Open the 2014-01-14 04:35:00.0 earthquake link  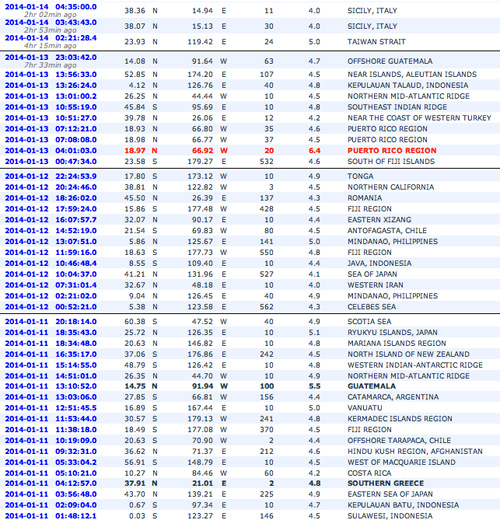[51, 7]
